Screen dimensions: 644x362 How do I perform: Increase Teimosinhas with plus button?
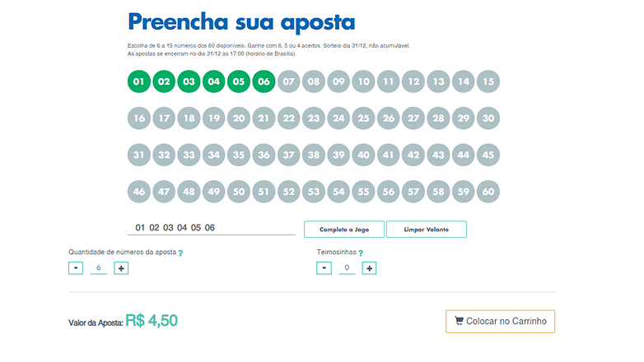pyautogui.click(x=369, y=268)
